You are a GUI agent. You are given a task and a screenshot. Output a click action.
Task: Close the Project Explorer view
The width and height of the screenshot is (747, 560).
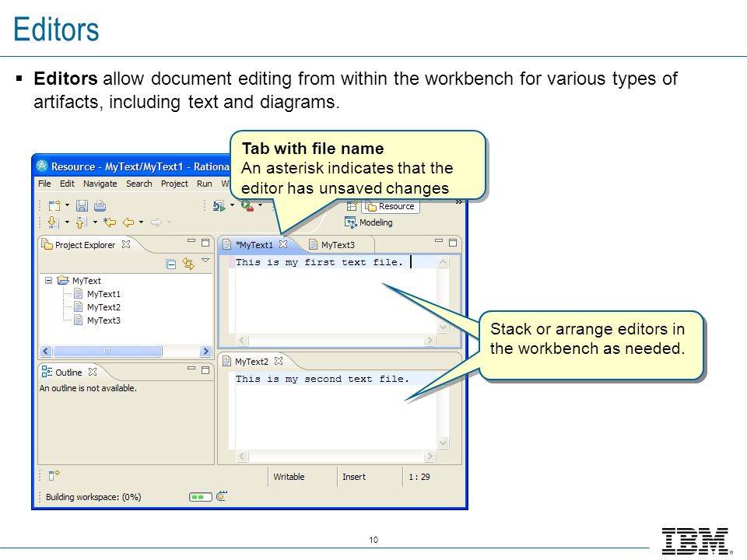pyautogui.click(x=126, y=244)
